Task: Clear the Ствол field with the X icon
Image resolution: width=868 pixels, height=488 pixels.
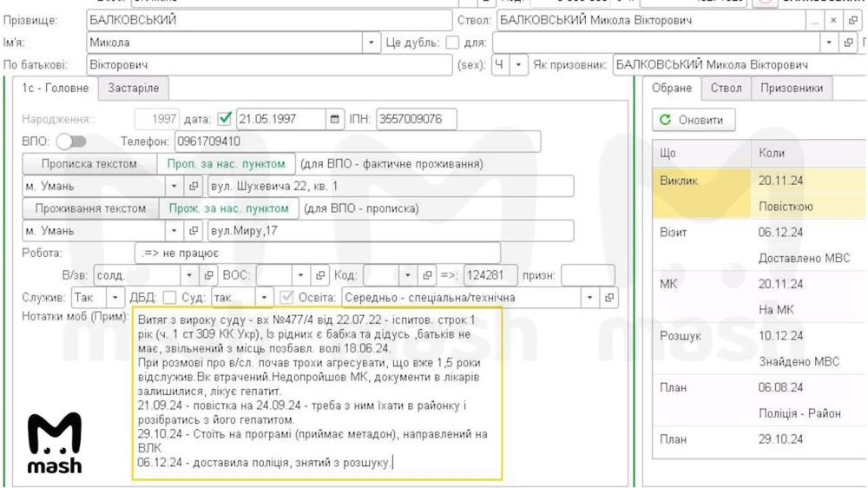Action: 833,21
